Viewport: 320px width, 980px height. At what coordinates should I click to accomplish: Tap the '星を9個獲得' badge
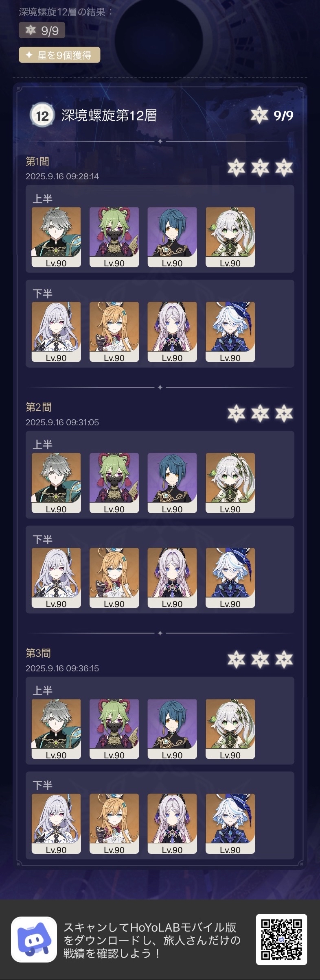click(59, 55)
